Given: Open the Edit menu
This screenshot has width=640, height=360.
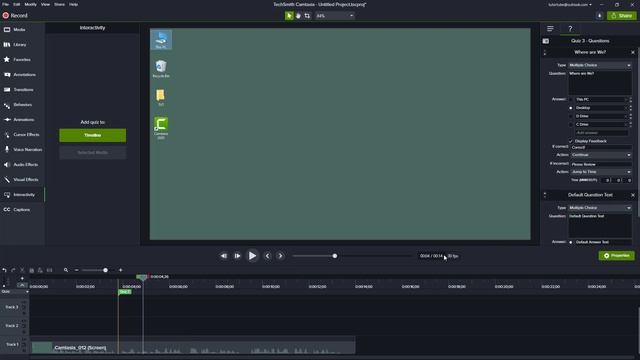Looking at the screenshot, I should point(16,4).
